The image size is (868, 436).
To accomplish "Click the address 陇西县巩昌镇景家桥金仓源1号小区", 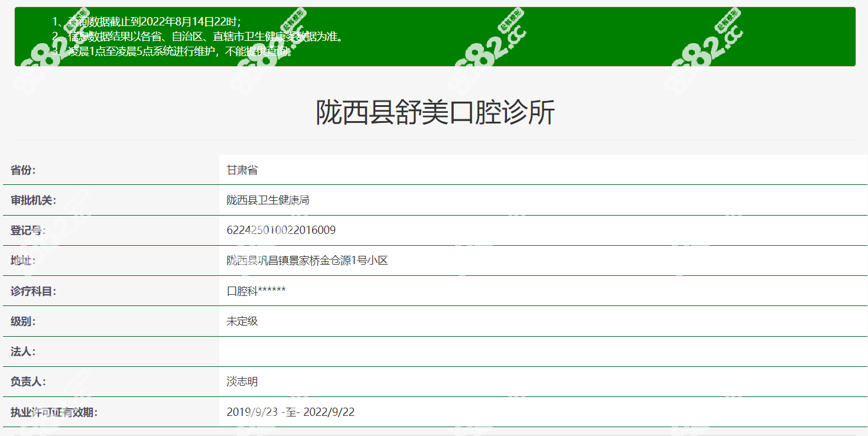I will click(x=307, y=261).
